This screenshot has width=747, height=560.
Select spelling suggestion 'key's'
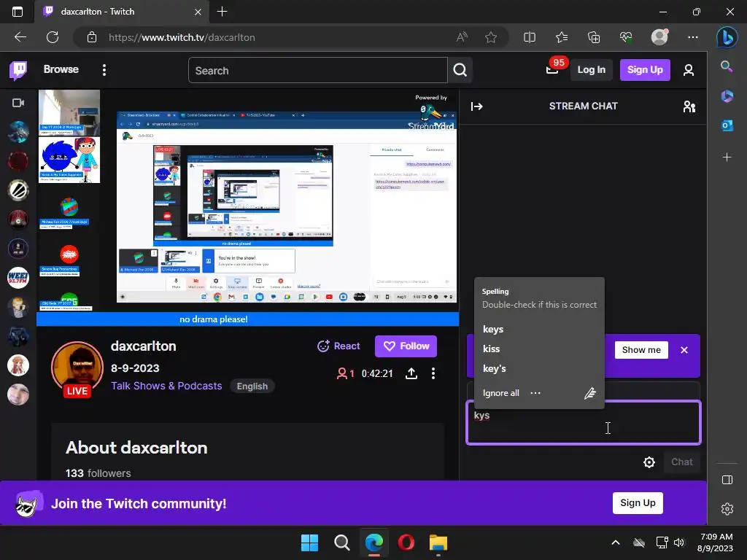[x=494, y=368]
